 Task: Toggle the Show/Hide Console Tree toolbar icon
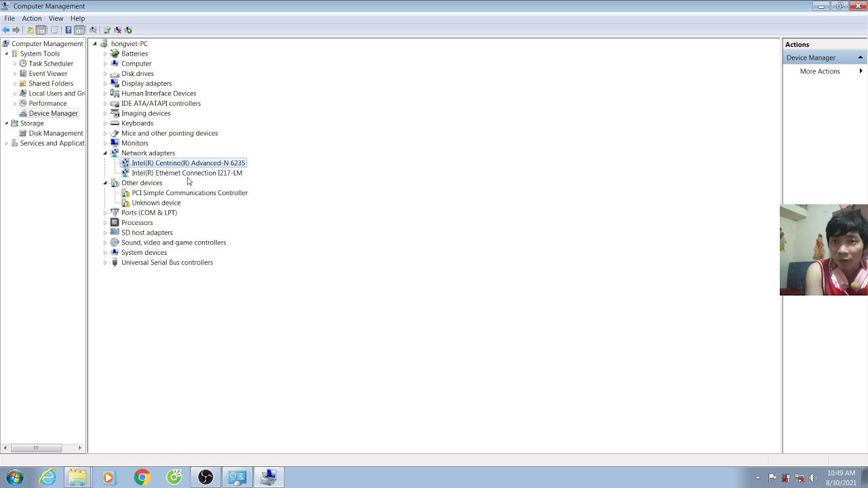[x=41, y=30]
